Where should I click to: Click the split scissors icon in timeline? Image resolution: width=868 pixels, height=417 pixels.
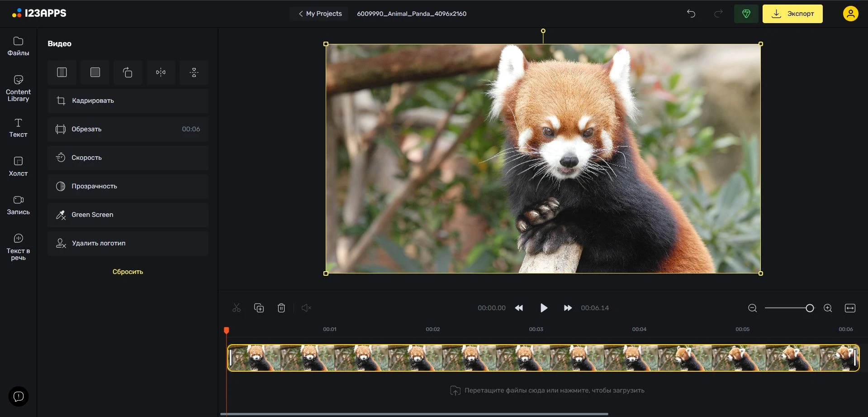pyautogui.click(x=237, y=308)
